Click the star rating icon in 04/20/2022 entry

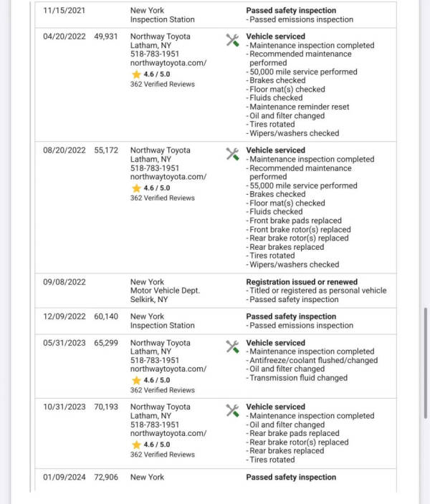click(136, 74)
